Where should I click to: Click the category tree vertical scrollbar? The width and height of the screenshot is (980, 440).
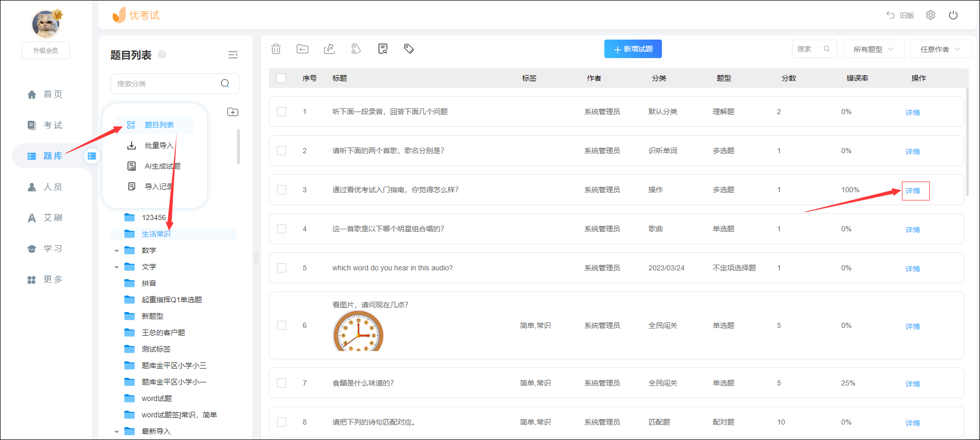(x=238, y=146)
